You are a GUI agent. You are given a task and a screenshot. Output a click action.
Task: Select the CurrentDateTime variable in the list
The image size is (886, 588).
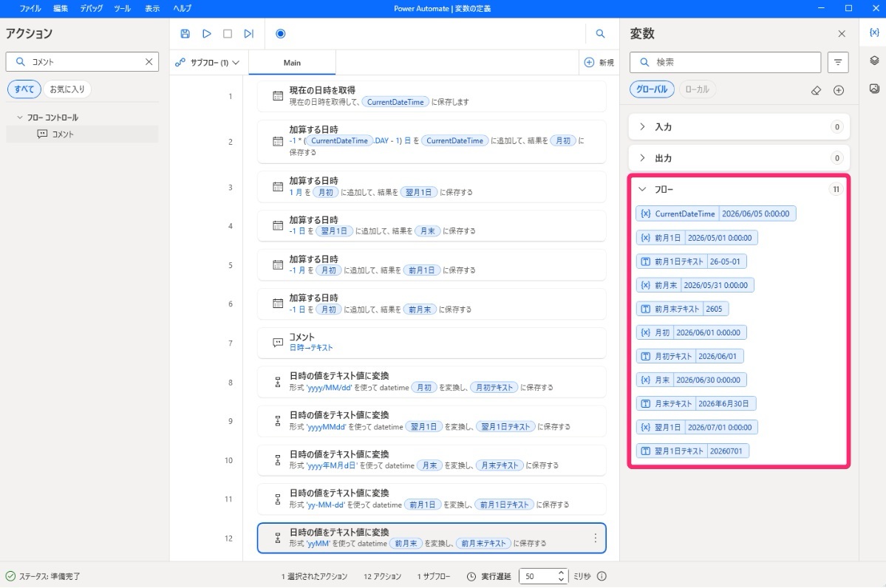point(716,213)
